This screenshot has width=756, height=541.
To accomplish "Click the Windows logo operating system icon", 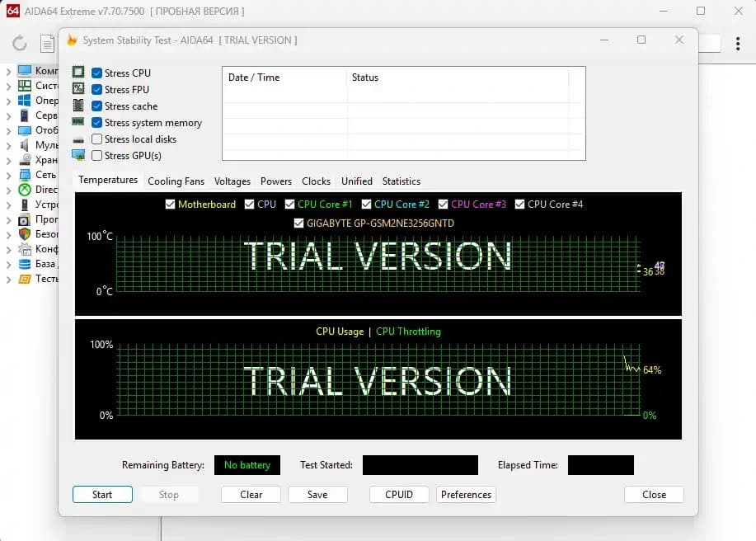I will pyautogui.click(x=25, y=101).
